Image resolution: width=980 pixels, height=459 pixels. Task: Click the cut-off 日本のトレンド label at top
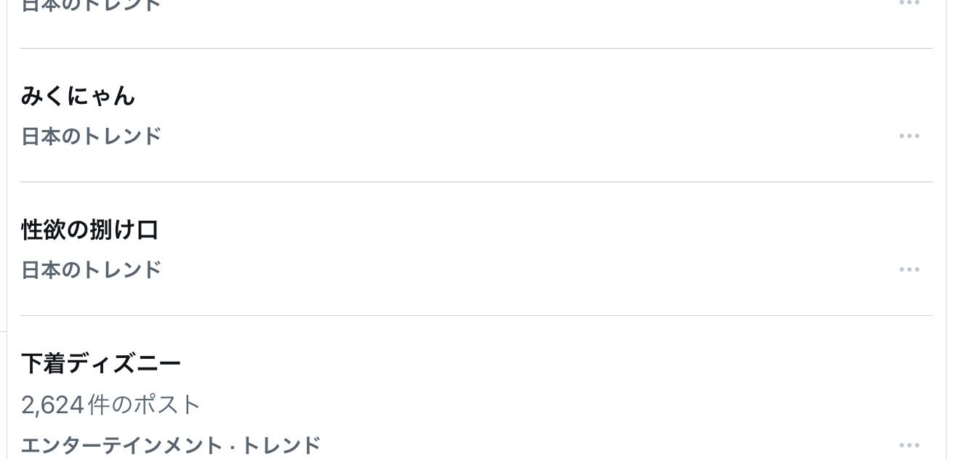point(91,5)
